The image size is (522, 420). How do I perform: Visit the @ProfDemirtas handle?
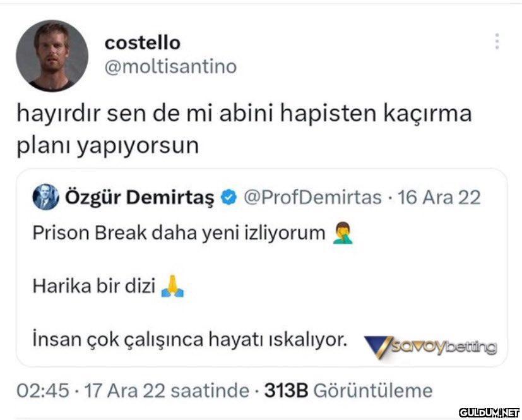pos(312,198)
